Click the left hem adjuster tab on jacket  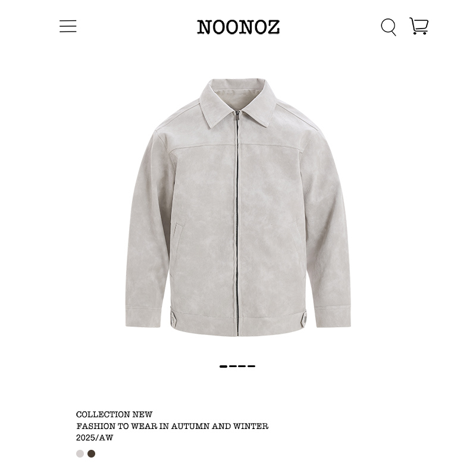(173, 318)
